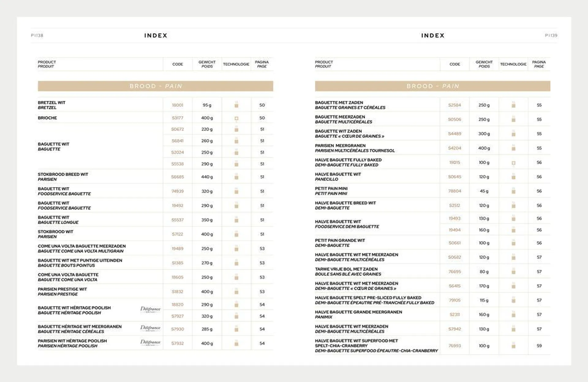Click product name Baguette Wit Met Puntige Uiteinden
Viewport: 588px width, 382px height.
(x=80, y=260)
